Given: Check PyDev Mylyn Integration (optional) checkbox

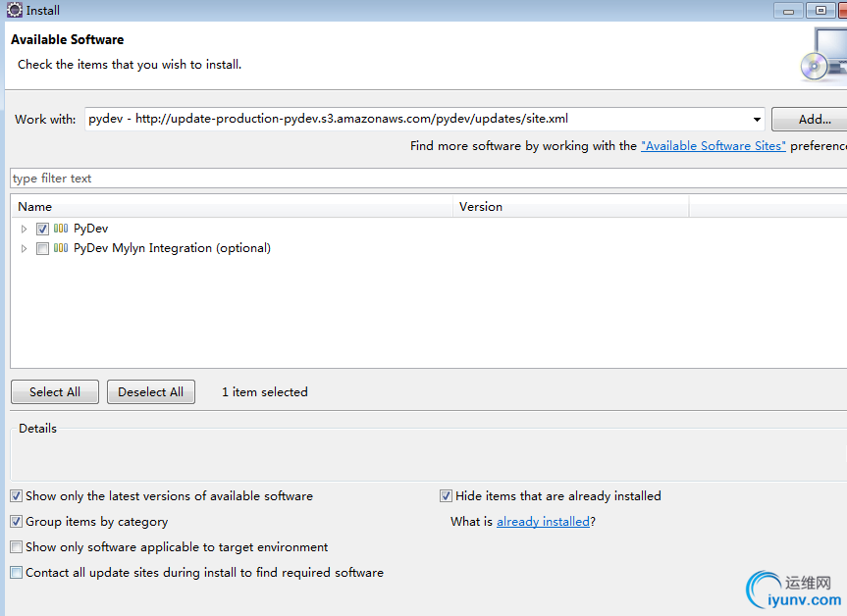Looking at the screenshot, I should point(42,249).
